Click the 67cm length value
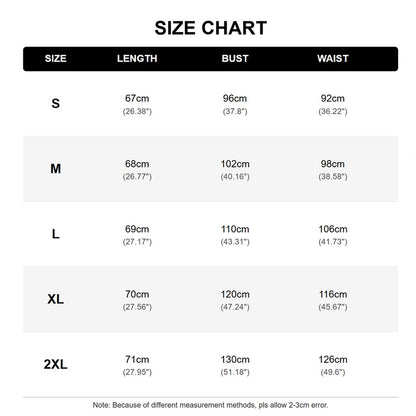 137,98
